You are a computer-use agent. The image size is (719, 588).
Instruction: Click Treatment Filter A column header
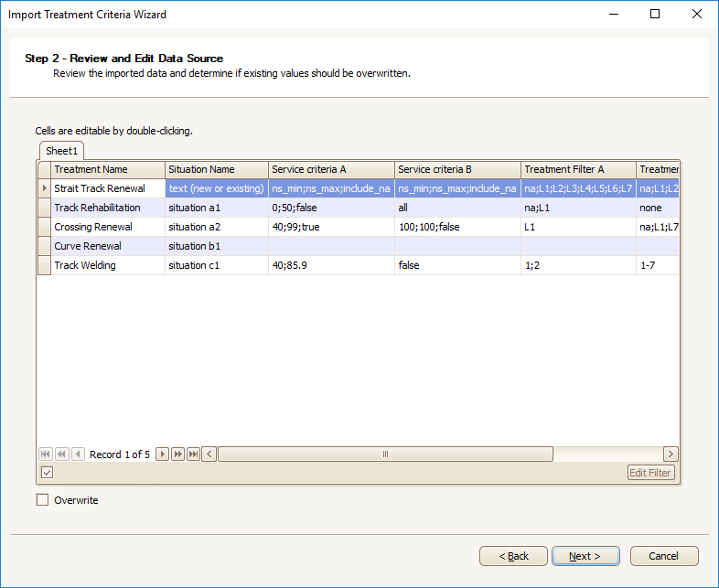point(578,169)
